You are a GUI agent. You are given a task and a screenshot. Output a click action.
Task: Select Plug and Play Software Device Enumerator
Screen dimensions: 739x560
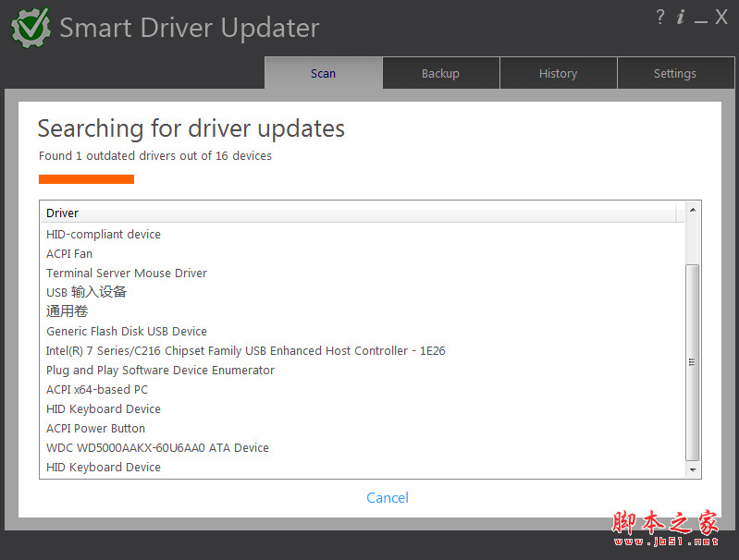[362, 370]
